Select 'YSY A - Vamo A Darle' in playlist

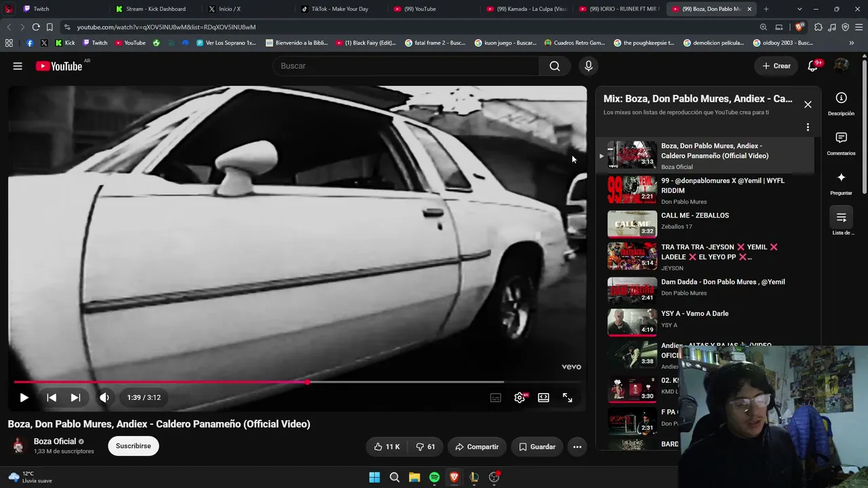(x=705, y=323)
